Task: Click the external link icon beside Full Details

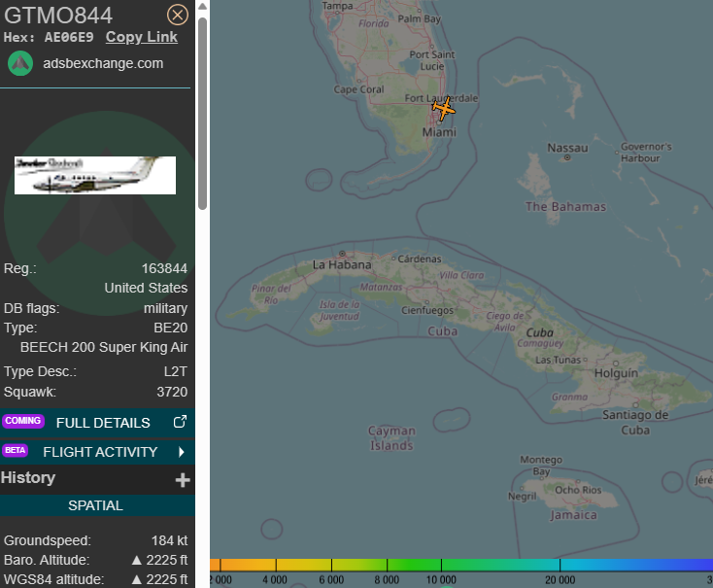Action: point(180,422)
